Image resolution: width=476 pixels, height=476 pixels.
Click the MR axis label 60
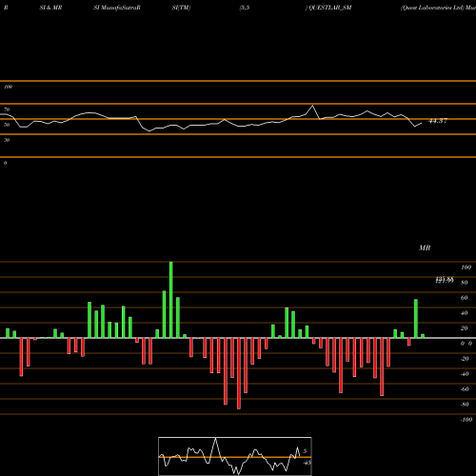coord(465,298)
